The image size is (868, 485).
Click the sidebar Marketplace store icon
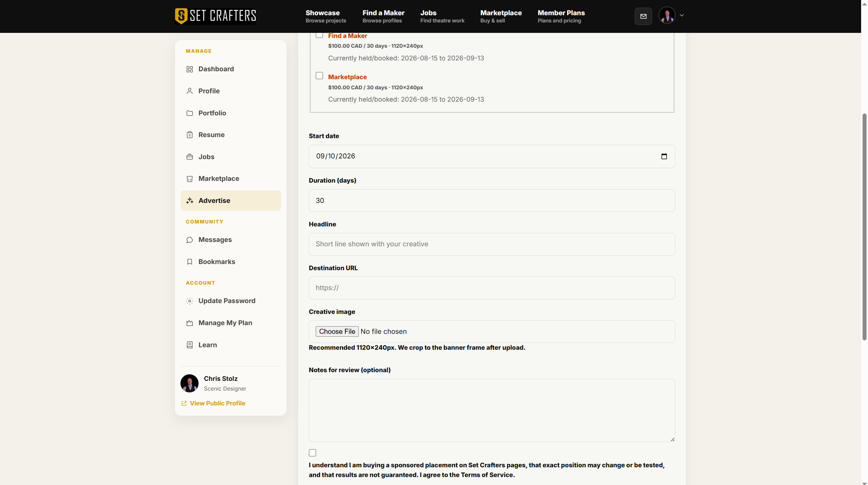tap(190, 179)
